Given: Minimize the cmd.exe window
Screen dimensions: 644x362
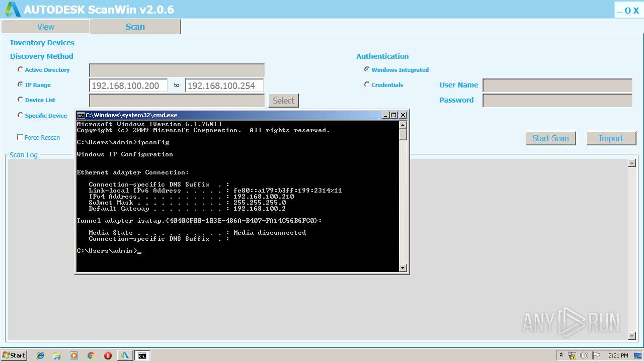Looking at the screenshot, I should [385, 115].
